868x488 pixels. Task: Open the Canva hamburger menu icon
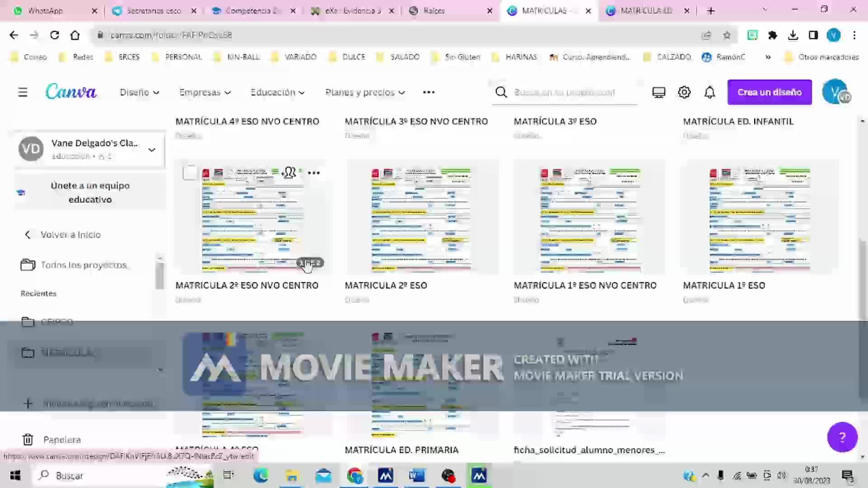coord(23,92)
